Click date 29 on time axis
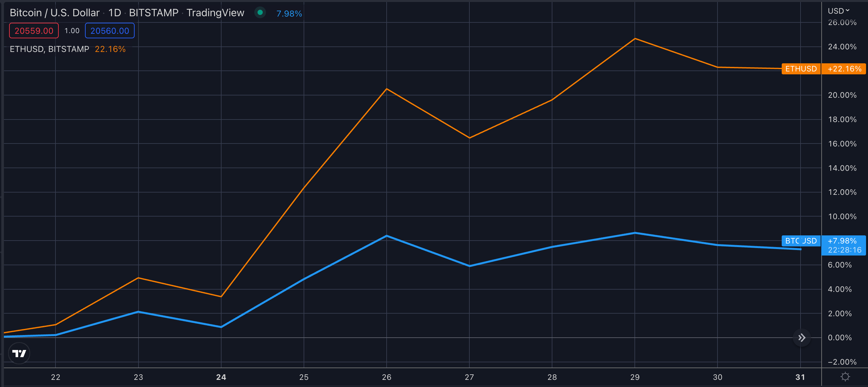The width and height of the screenshot is (868, 387). (x=635, y=377)
